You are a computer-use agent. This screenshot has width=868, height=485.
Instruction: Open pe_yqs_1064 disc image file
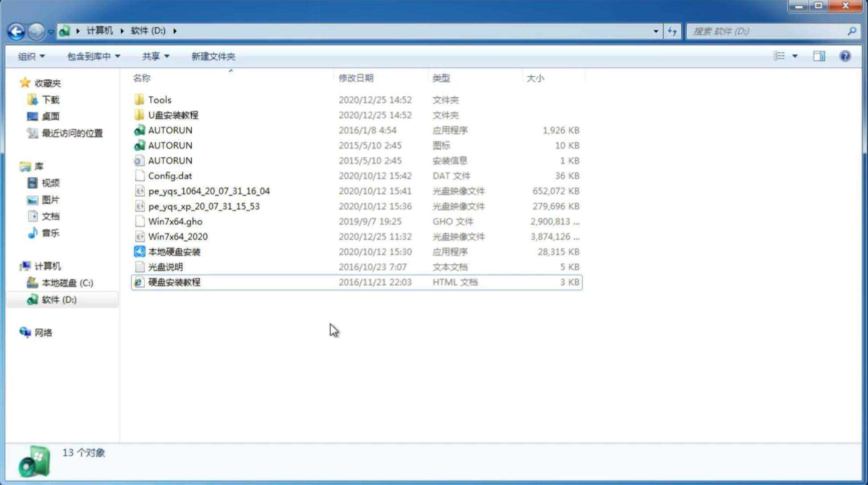[209, 191]
